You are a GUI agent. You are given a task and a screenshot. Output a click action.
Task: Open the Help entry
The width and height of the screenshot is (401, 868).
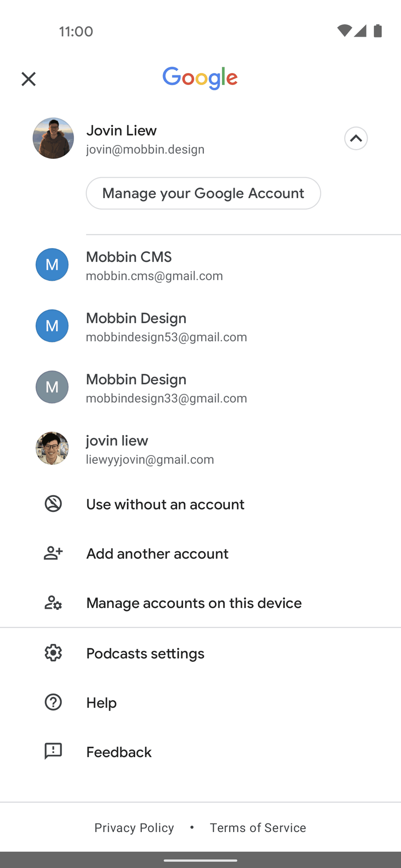point(200,703)
